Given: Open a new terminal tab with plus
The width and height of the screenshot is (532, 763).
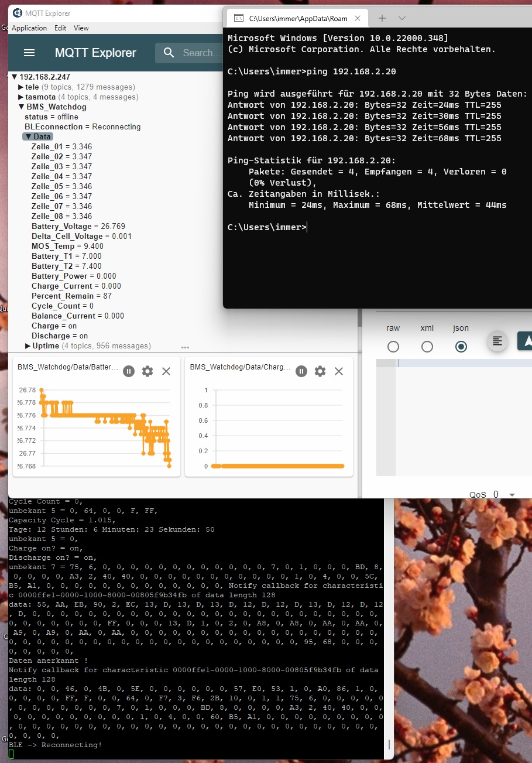Looking at the screenshot, I should (x=382, y=18).
